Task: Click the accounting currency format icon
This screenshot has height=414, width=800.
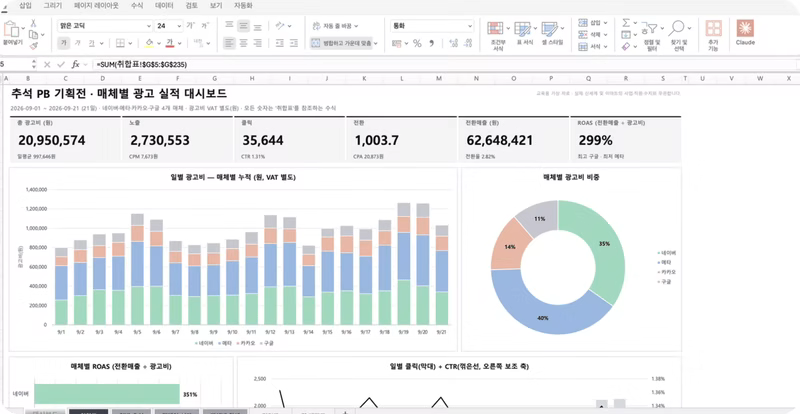Action: pyautogui.click(x=396, y=43)
